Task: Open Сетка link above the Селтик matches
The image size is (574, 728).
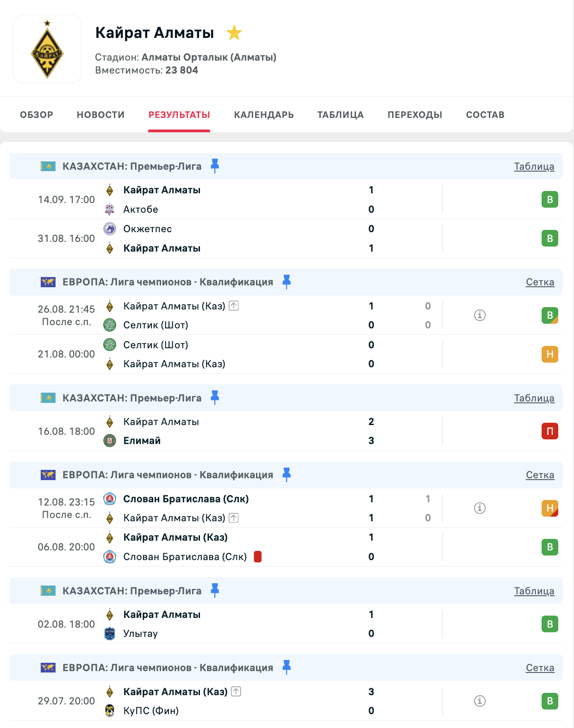Action: pyautogui.click(x=540, y=282)
